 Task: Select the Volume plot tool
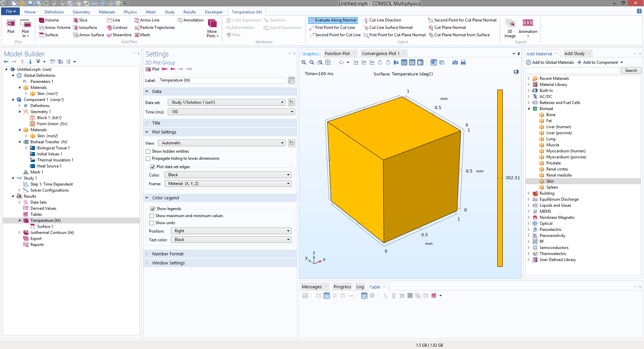(x=49, y=20)
